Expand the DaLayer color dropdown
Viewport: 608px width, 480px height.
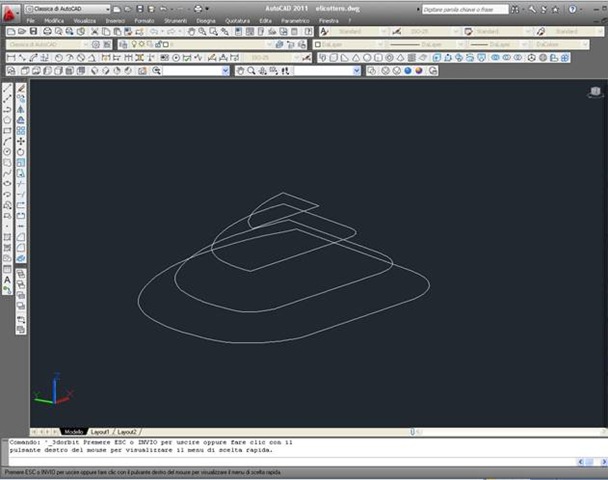345,44
